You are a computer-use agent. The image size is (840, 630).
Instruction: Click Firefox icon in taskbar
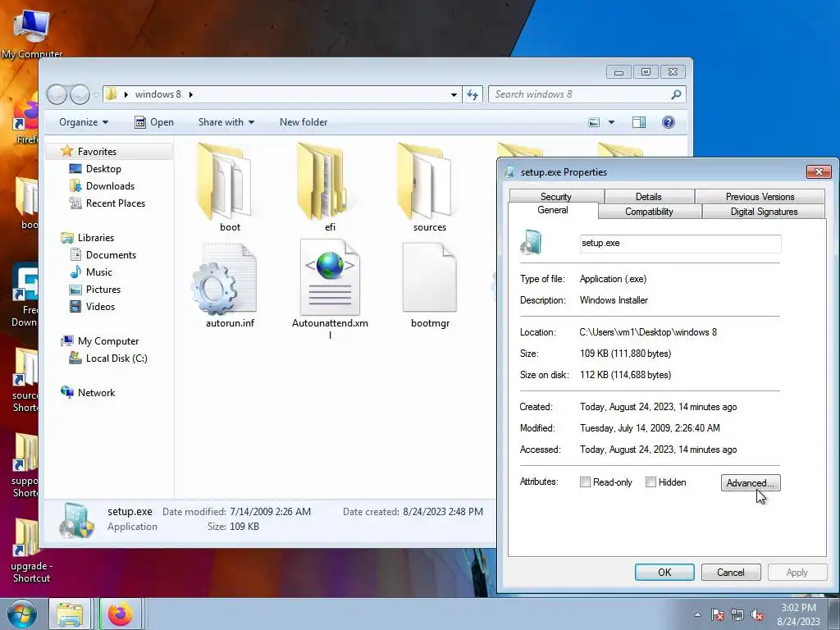(x=120, y=614)
